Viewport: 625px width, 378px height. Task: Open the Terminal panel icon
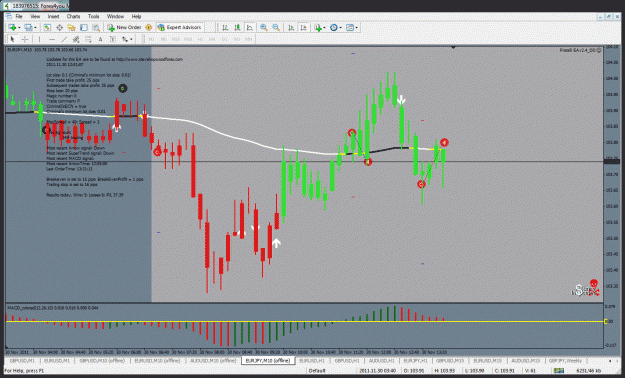pos(84,28)
